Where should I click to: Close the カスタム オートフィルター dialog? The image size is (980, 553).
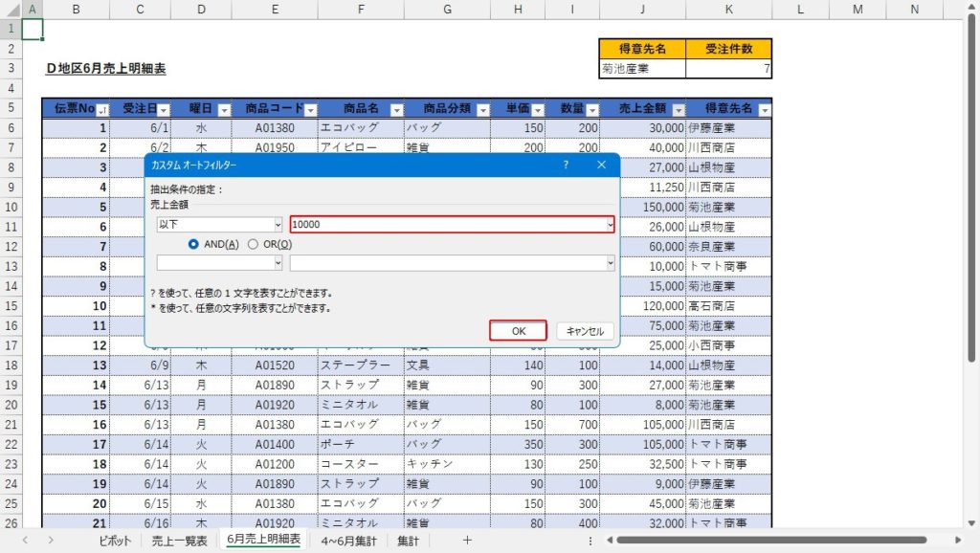tap(601, 165)
